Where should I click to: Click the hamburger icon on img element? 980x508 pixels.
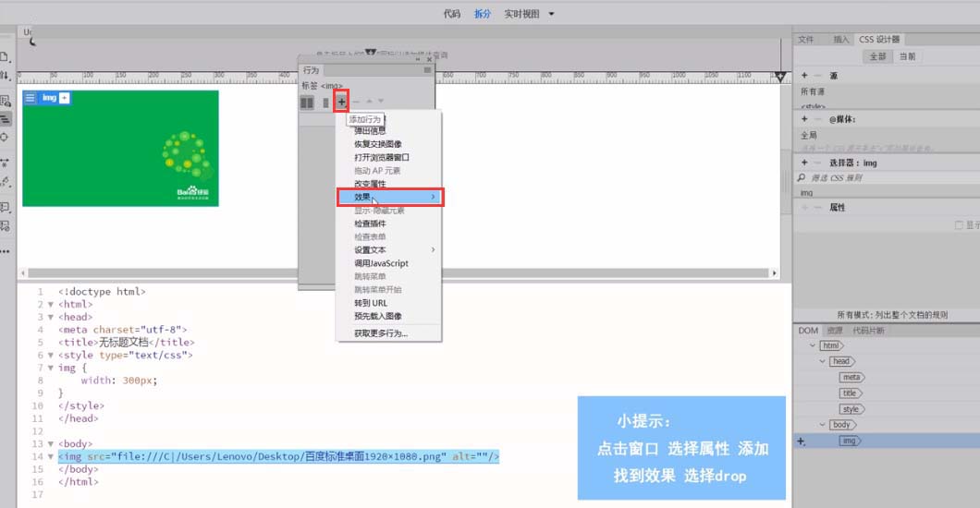pyautogui.click(x=31, y=98)
